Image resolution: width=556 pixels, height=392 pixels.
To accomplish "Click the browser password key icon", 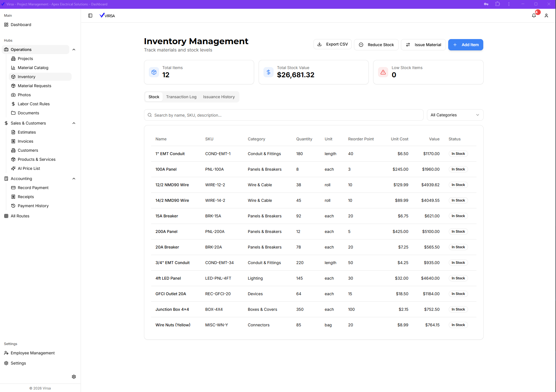I will point(486,4).
